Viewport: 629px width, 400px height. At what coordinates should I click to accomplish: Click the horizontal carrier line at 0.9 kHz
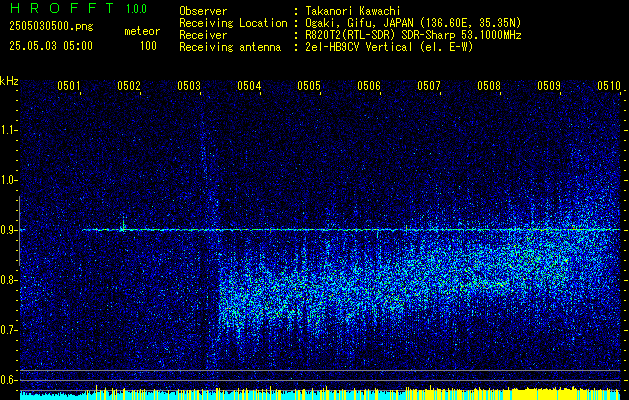tap(351, 230)
